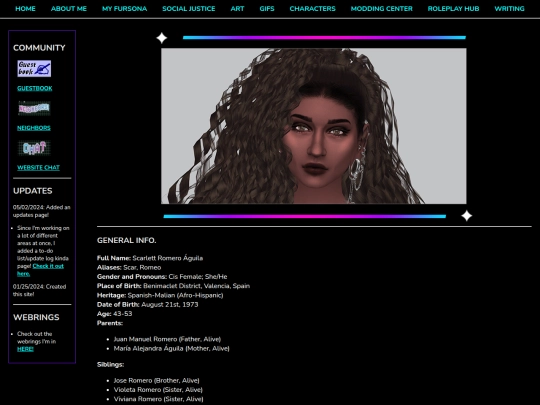The width and height of the screenshot is (540, 405).
Task: Click the '05/02/2024: Added an updates page!' entry
Action: click(42, 211)
